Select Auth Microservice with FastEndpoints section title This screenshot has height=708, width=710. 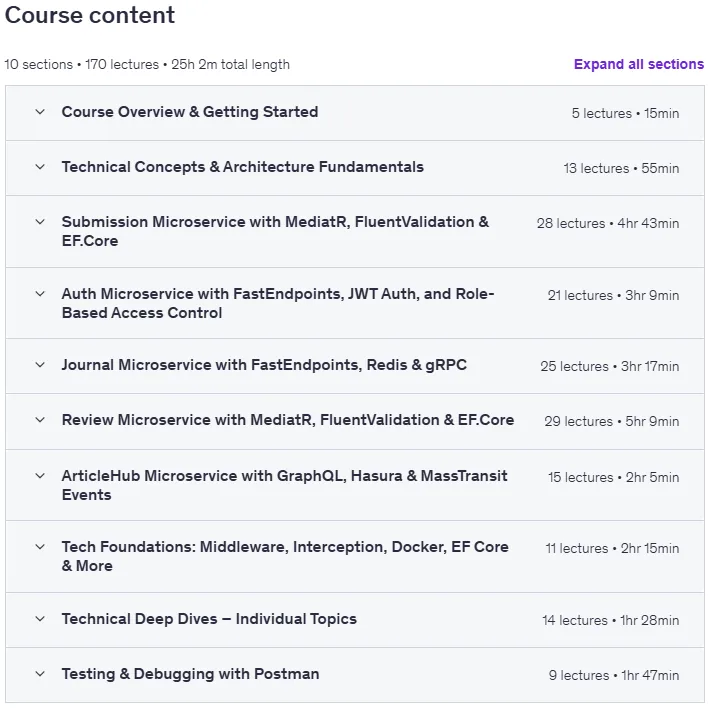(x=278, y=303)
